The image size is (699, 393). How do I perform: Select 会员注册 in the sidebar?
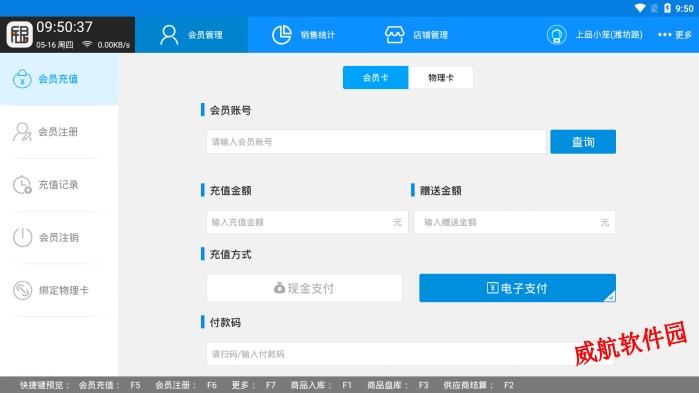pyautogui.click(x=59, y=132)
